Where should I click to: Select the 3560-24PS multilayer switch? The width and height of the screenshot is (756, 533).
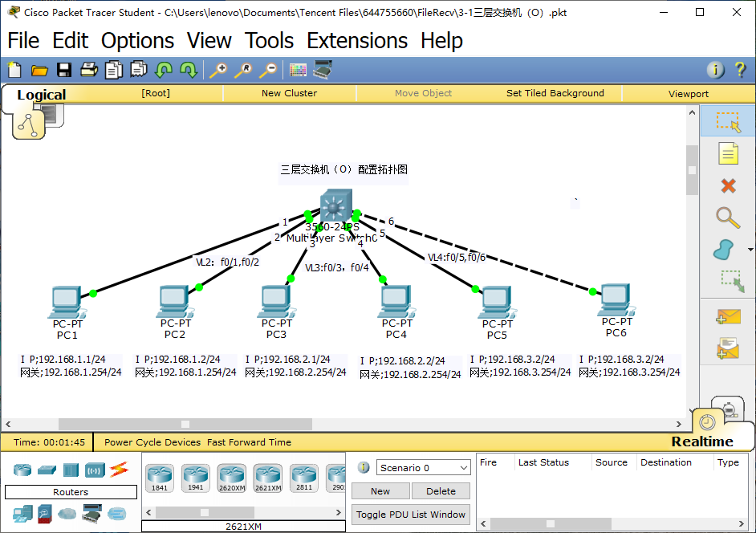(335, 205)
